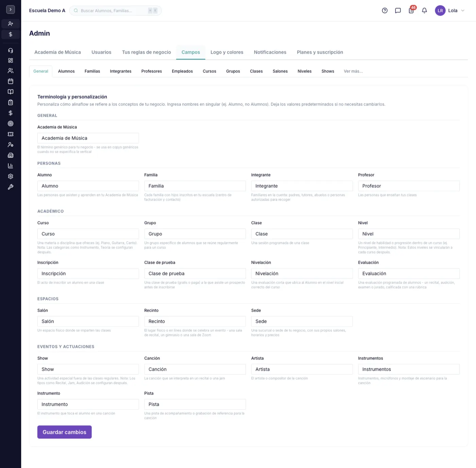Open the chat messages icon
Screen dimensions: 476x468
(x=398, y=11)
